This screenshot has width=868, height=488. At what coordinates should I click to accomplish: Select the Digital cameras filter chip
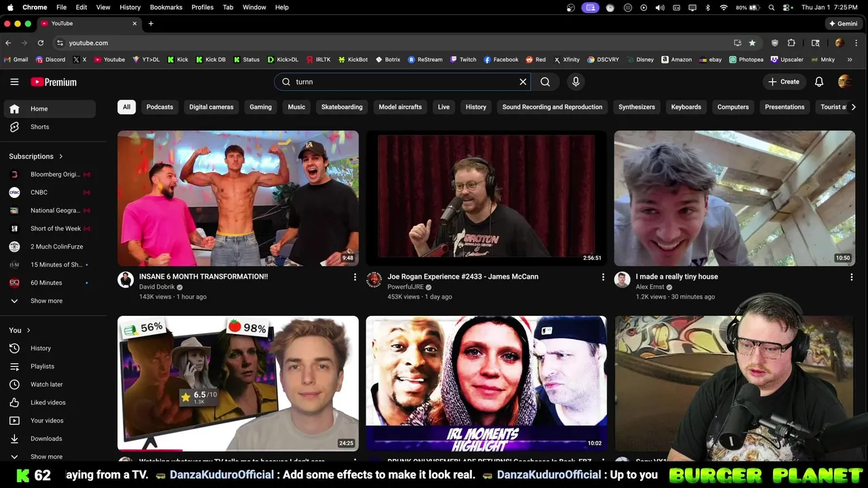tap(211, 107)
